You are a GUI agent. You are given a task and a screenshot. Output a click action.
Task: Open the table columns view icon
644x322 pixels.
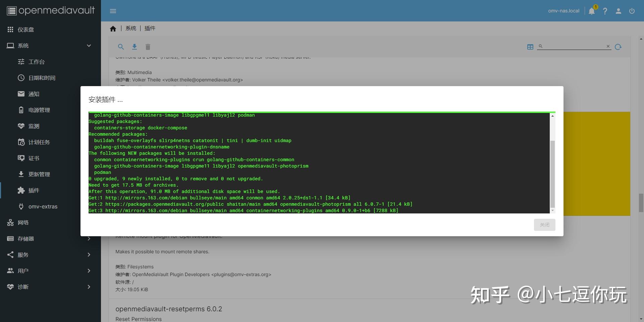click(x=530, y=47)
